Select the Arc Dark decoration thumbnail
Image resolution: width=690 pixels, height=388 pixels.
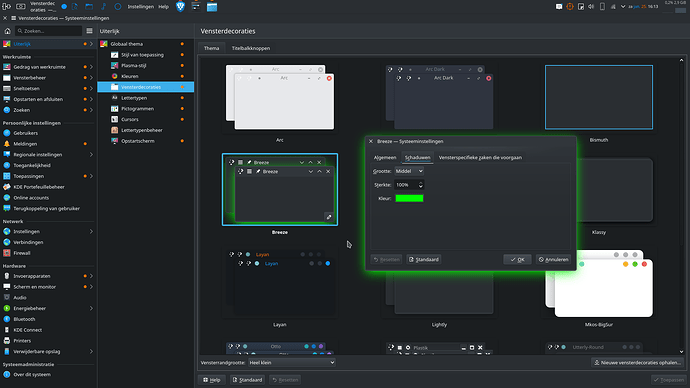[439, 97]
